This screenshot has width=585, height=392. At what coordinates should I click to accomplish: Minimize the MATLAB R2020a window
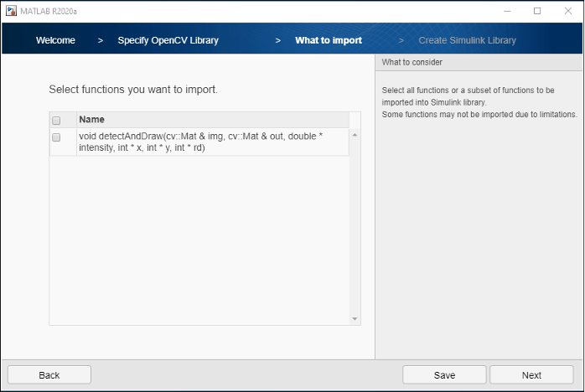[x=507, y=11]
